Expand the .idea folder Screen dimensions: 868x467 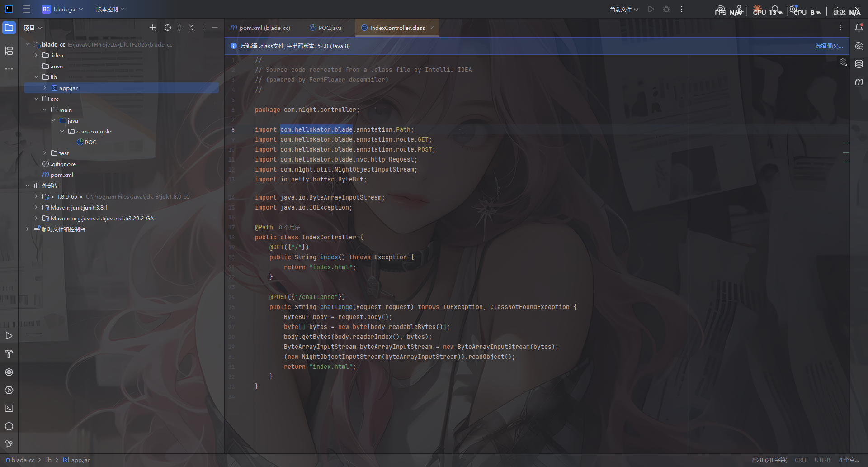pyautogui.click(x=36, y=55)
